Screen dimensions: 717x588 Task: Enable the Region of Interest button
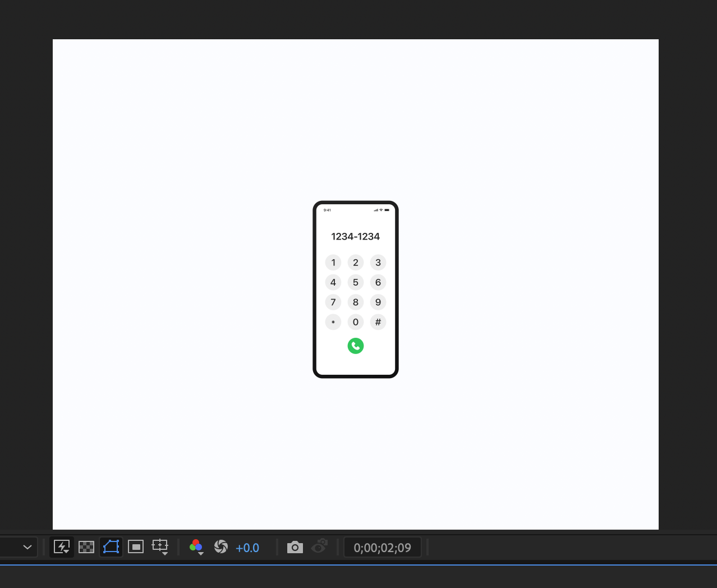coord(136,547)
